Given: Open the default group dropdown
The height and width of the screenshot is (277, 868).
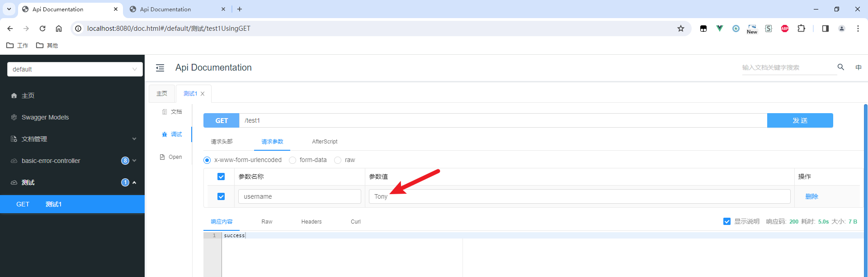Looking at the screenshot, I should 75,69.
